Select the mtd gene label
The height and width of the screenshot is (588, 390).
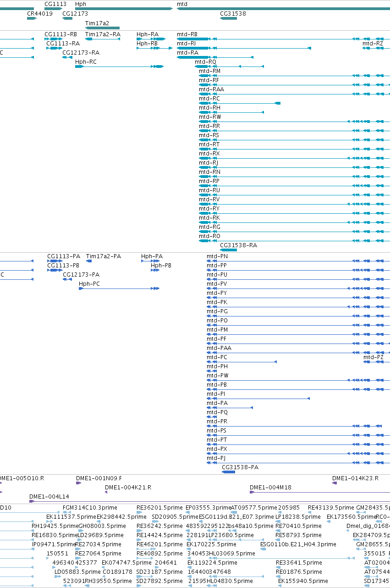[x=182, y=4]
